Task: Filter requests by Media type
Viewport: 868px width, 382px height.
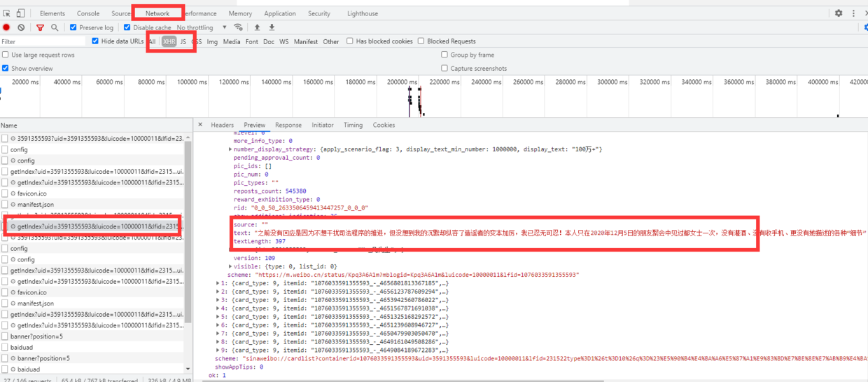Action: (x=232, y=42)
